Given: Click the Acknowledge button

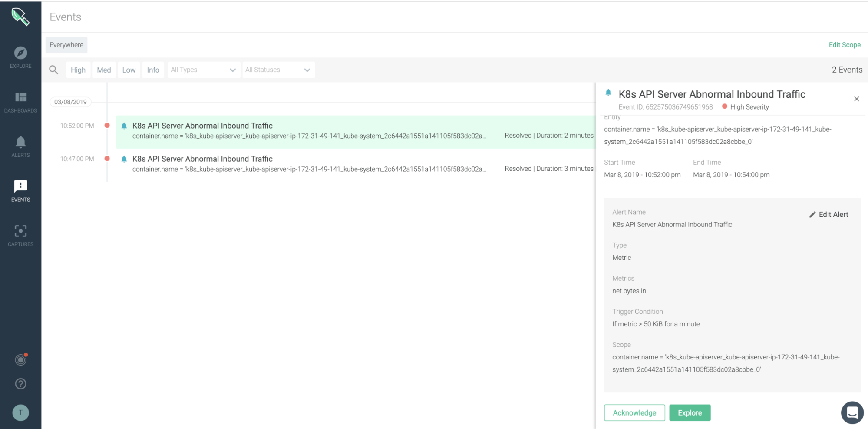Looking at the screenshot, I should (x=634, y=412).
